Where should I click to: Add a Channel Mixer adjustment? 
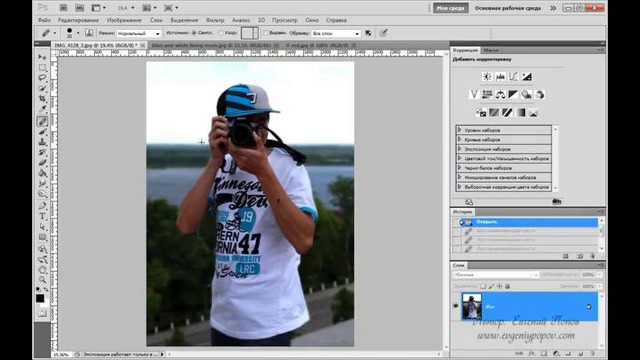click(x=540, y=95)
